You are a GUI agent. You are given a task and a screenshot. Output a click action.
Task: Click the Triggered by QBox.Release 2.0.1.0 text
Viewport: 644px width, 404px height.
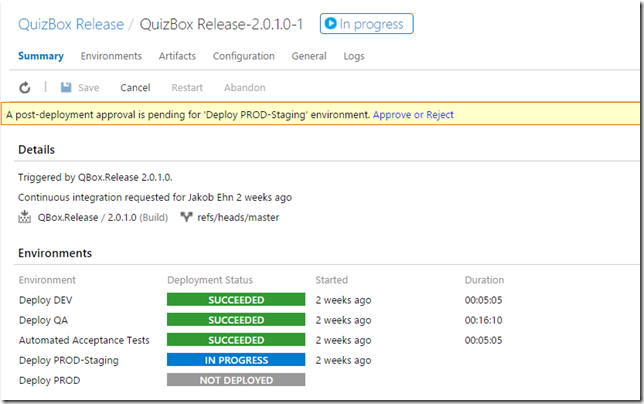coord(95,177)
